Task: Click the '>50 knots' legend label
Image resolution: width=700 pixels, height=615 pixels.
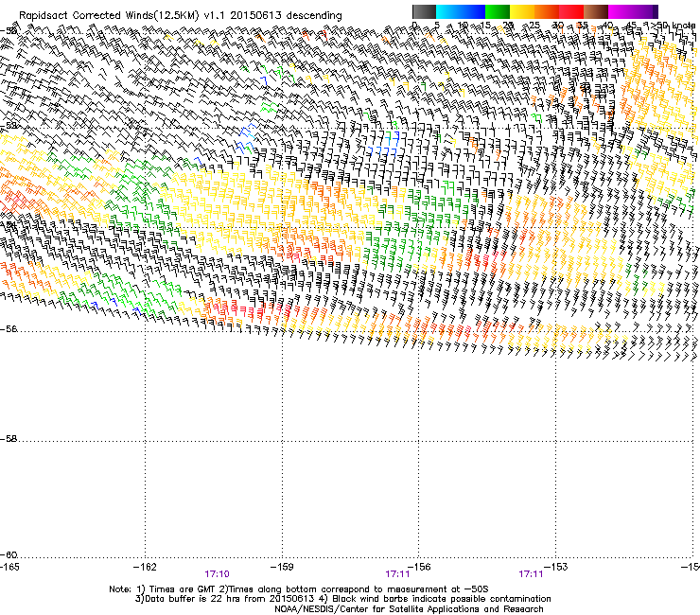Action: [673, 26]
